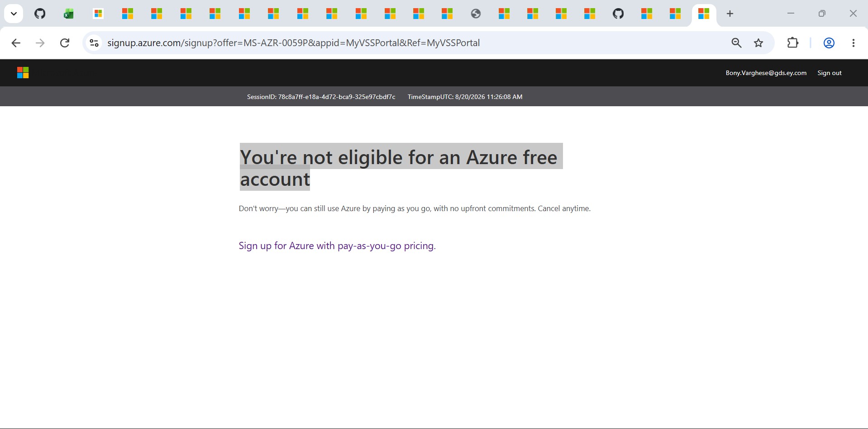
Task: Minimize the Chrome window
Action: point(791,14)
